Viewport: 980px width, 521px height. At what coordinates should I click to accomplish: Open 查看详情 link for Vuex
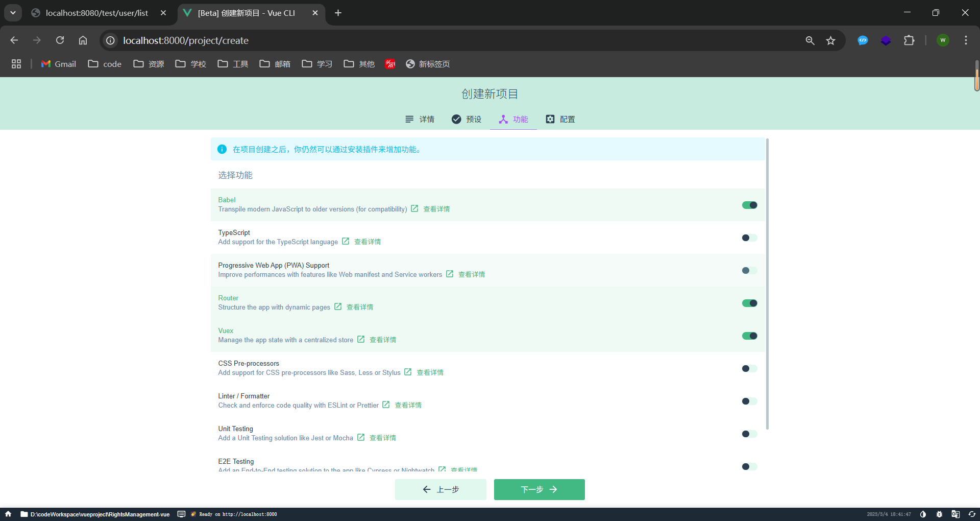(383, 340)
